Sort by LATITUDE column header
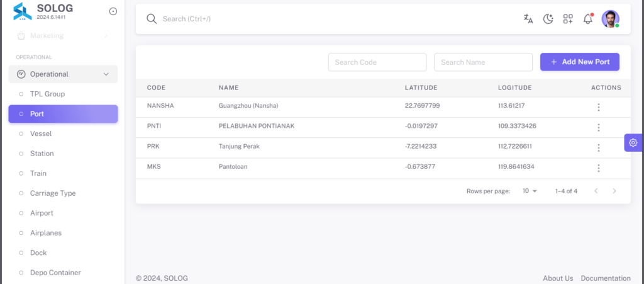644x284 pixels. point(421,88)
